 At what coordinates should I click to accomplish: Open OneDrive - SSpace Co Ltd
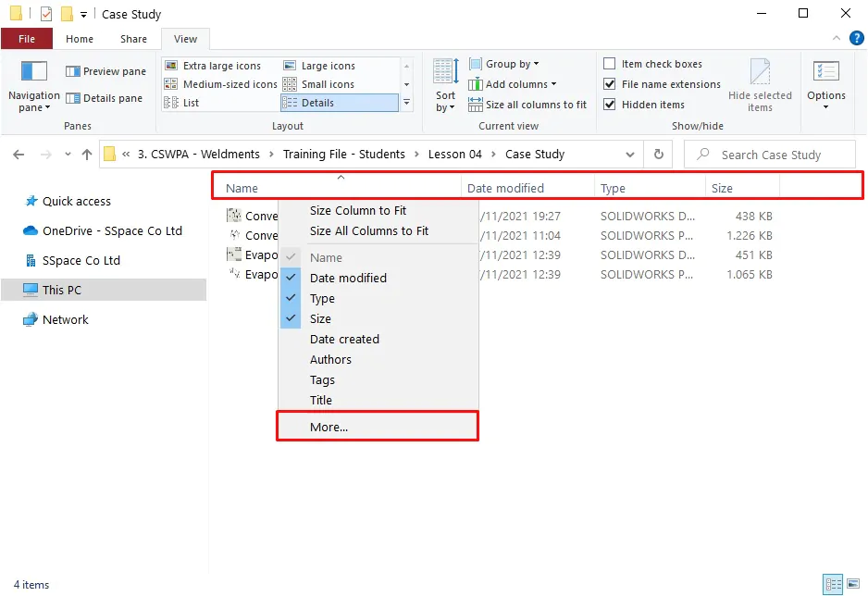103,230
